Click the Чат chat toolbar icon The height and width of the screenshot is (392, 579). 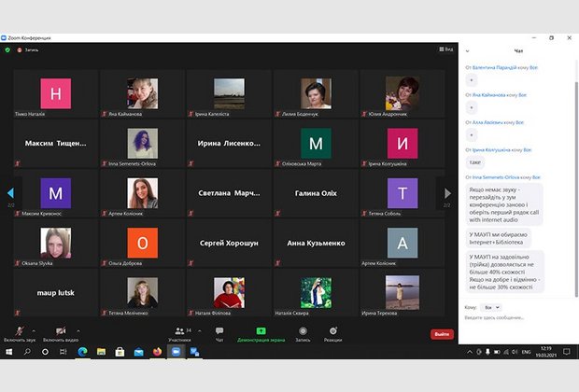coord(219,333)
